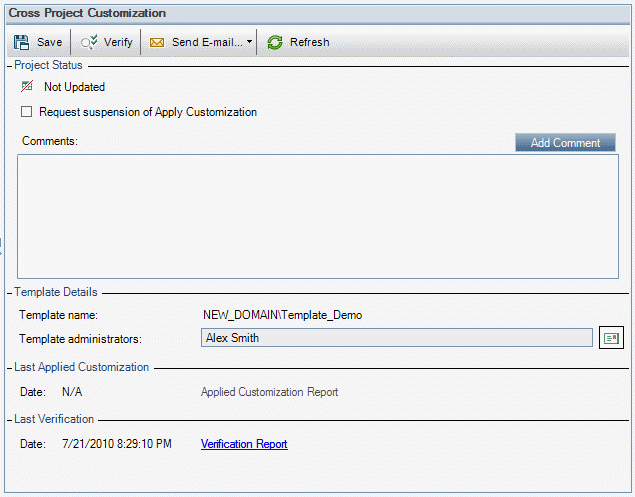Viewport: 635px width, 497px height.
Task: Click the 'Send E-mail...' toolbar text
Action: [x=206, y=42]
